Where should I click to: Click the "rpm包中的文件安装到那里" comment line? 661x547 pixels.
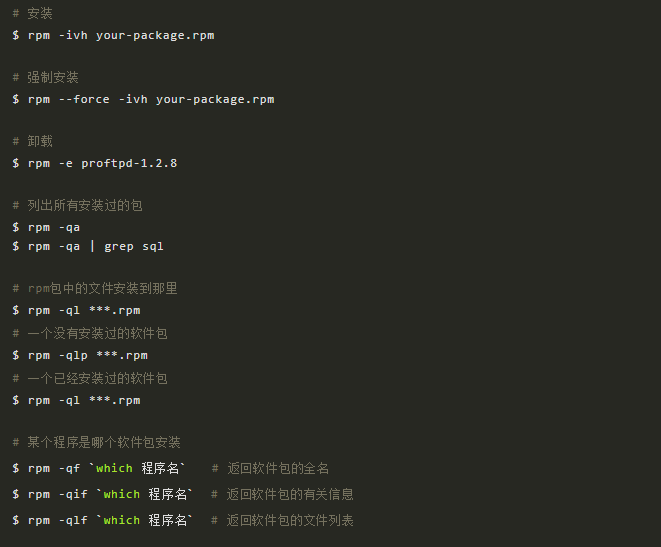point(96,288)
